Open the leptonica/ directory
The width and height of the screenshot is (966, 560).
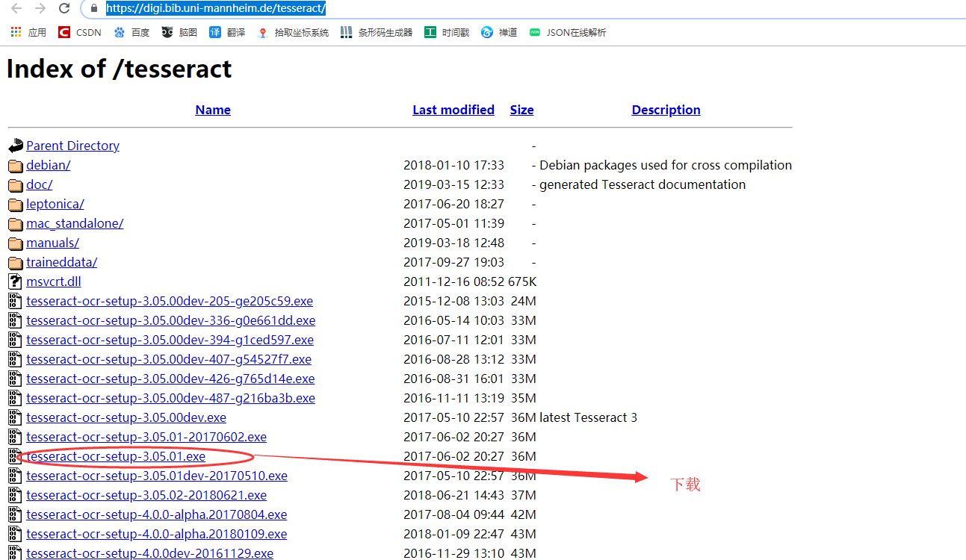[x=55, y=204]
